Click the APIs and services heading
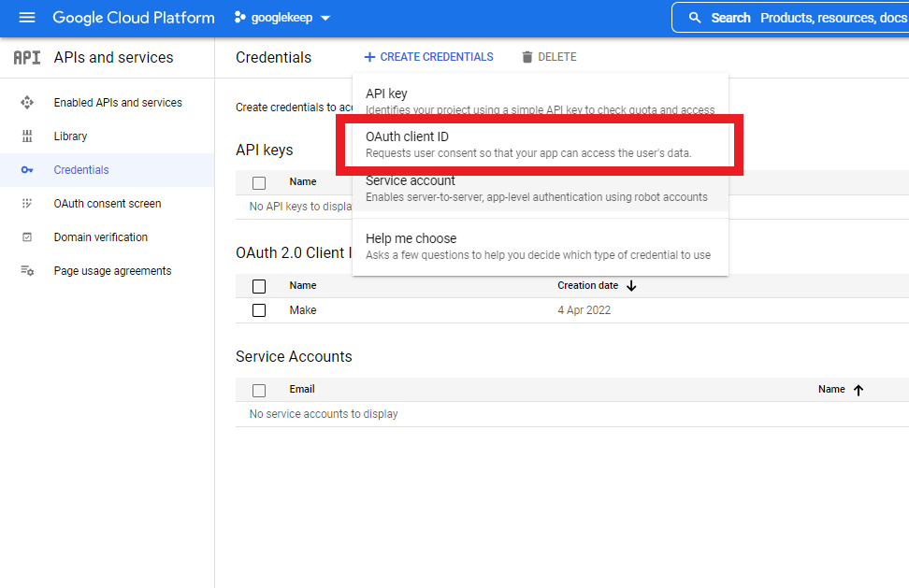This screenshot has height=588, width=909. pyautogui.click(x=114, y=57)
